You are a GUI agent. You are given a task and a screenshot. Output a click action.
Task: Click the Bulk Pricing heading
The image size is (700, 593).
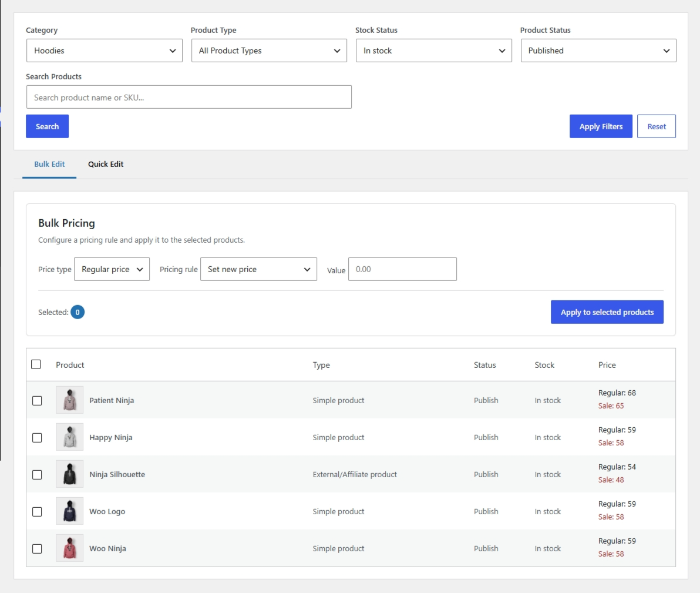coord(66,223)
